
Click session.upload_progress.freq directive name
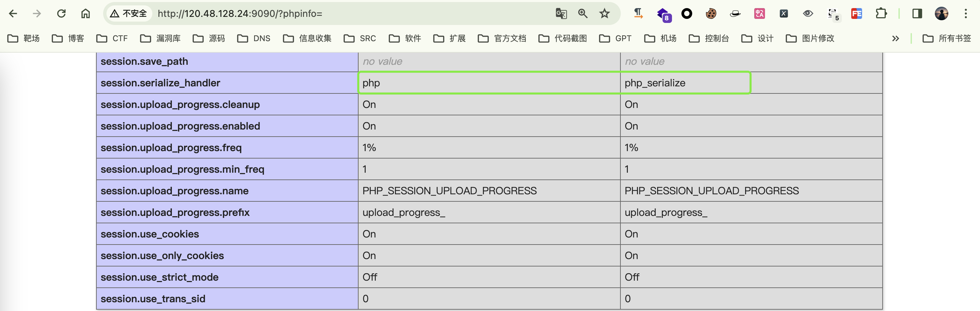pos(171,148)
